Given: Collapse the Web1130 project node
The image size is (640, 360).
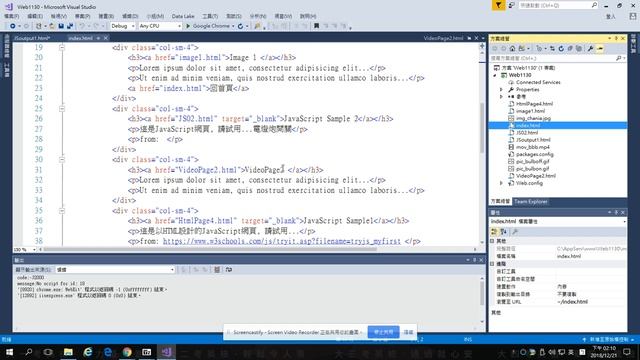Looking at the screenshot, I should point(495,75).
